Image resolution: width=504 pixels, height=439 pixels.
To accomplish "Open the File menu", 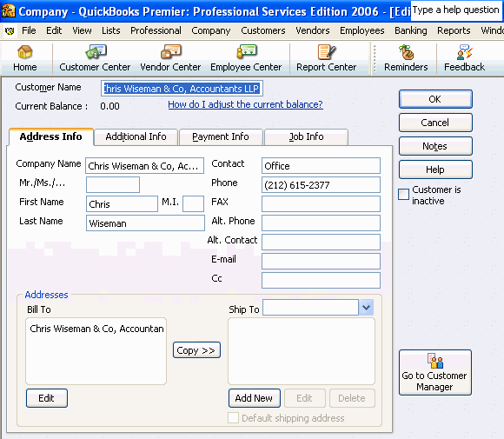I will pos(29,30).
